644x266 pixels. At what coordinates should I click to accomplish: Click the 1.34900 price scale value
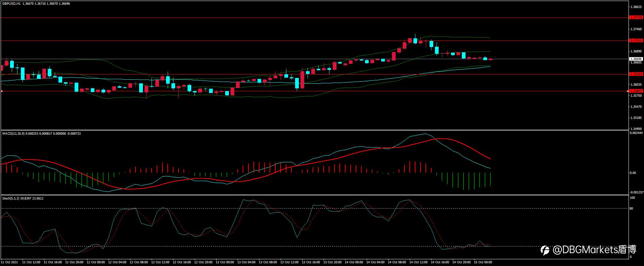coord(636,129)
